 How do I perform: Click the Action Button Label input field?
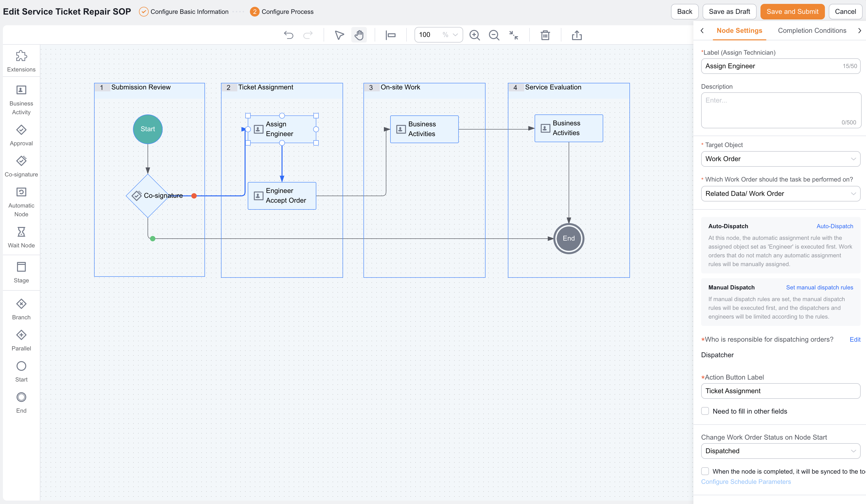tap(780, 391)
